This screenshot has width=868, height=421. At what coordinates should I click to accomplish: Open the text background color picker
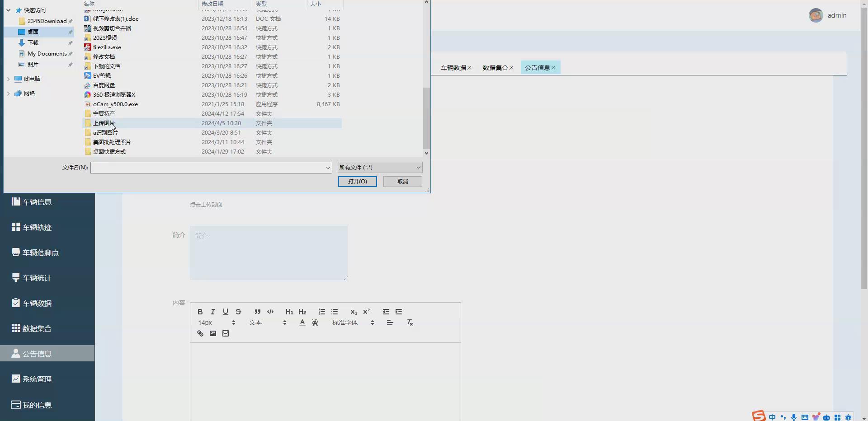click(315, 323)
